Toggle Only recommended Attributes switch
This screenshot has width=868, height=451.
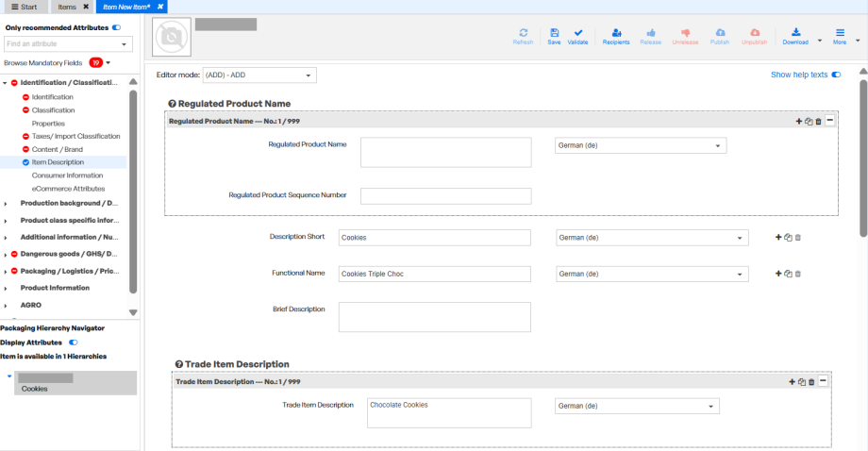click(x=116, y=27)
